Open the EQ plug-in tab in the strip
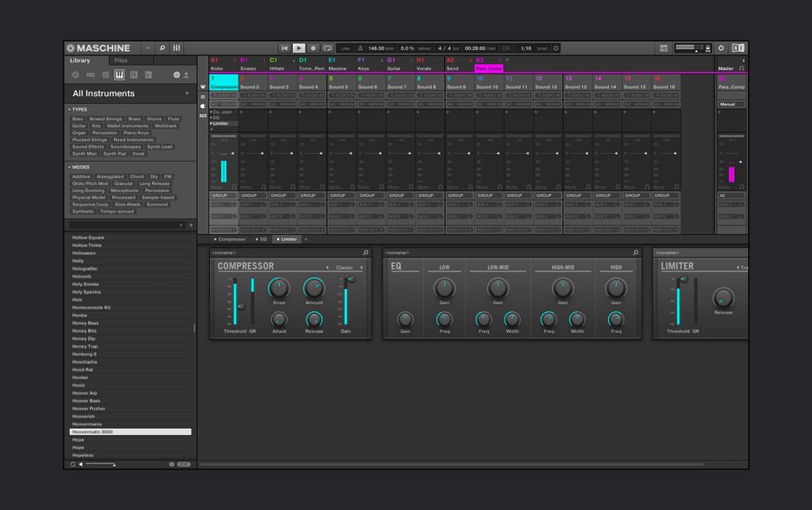Image resolution: width=812 pixels, height=510 pixels. tap(262, 239)
